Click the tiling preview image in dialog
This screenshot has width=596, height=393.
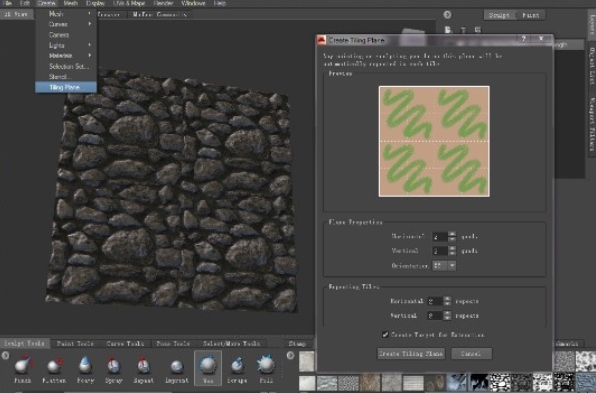point(434,141)
